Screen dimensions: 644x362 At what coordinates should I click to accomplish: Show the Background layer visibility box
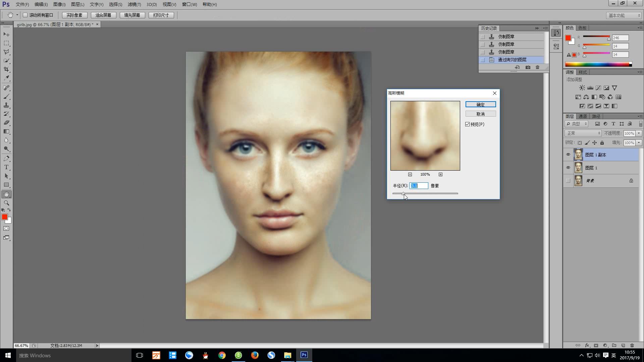click(x=568, y=181)
